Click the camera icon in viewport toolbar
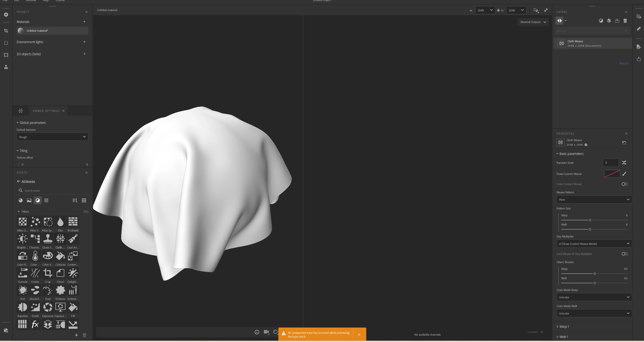644x342 pixels. pos(266,332)
